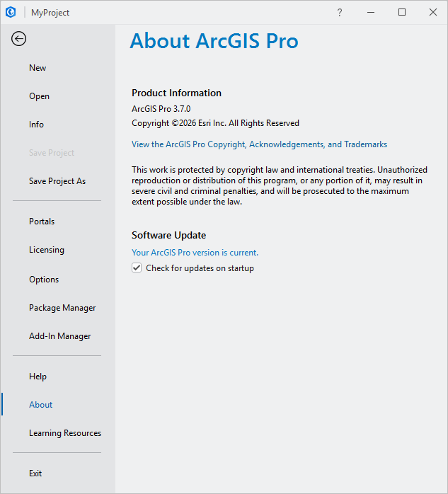Show the Info page
Screen dimensions: 448x494
[36, 125]
